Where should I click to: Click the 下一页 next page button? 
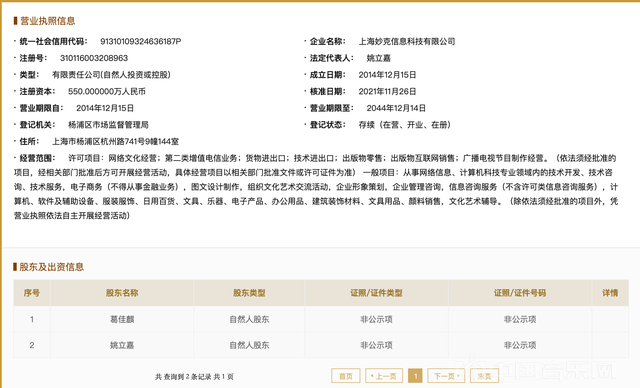coord(446,376)
